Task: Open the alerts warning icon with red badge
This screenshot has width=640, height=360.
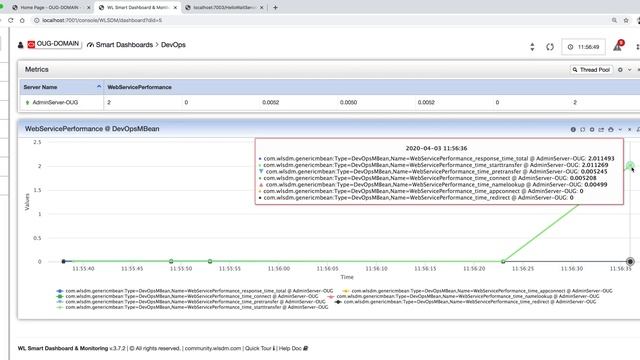Action: click(618, 46)
